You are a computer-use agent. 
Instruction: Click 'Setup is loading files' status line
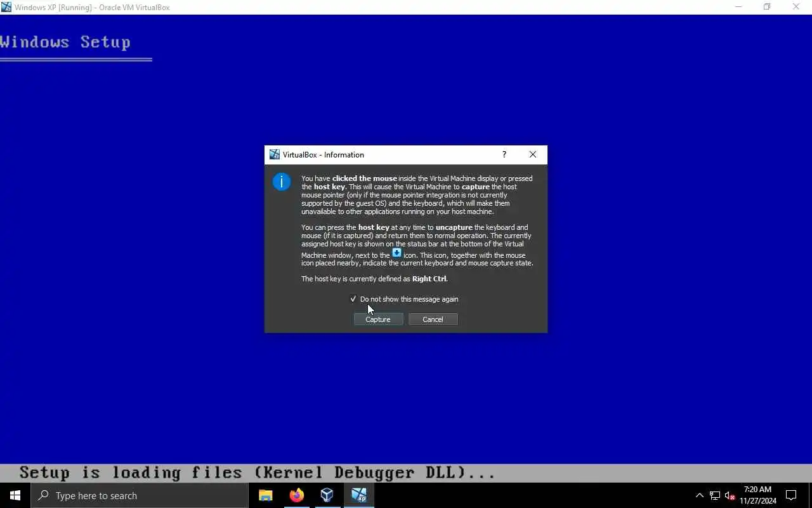257,473
